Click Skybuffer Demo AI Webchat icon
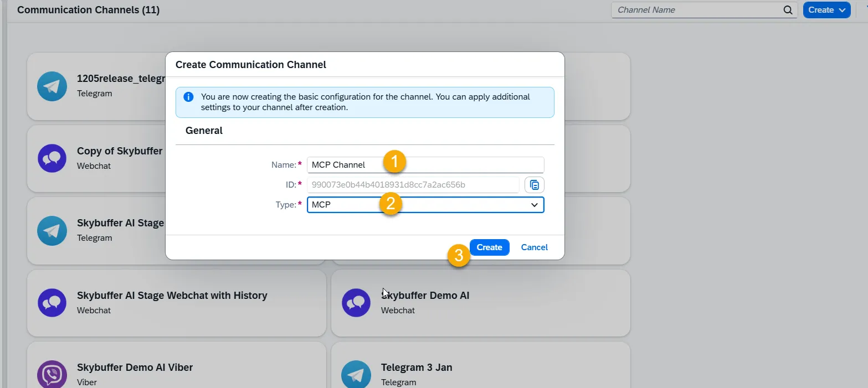The image size is (868, 388). [356, 303]
